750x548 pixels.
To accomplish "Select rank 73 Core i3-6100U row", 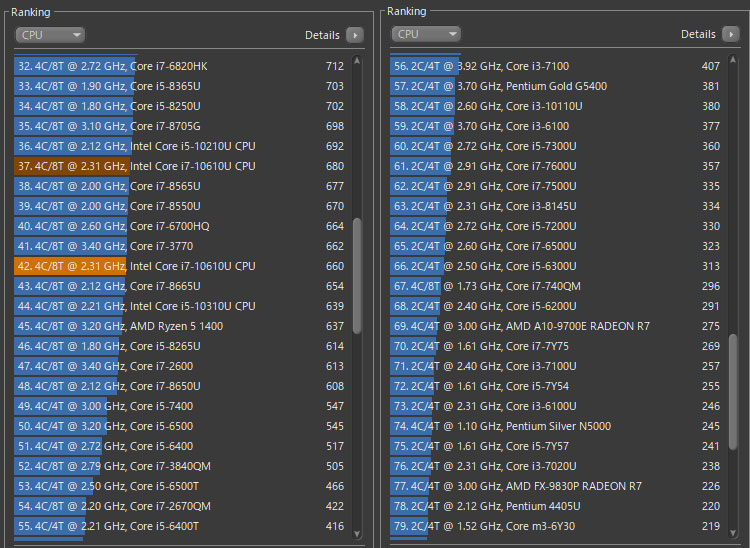I will tap(557, 406).
